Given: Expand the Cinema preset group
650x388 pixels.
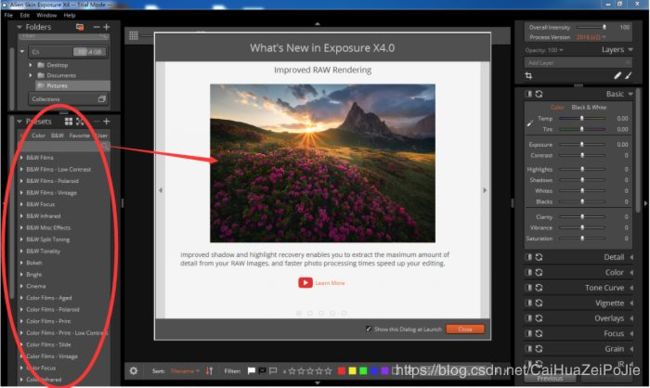Looking at the screenshot, I should point(22,286).
